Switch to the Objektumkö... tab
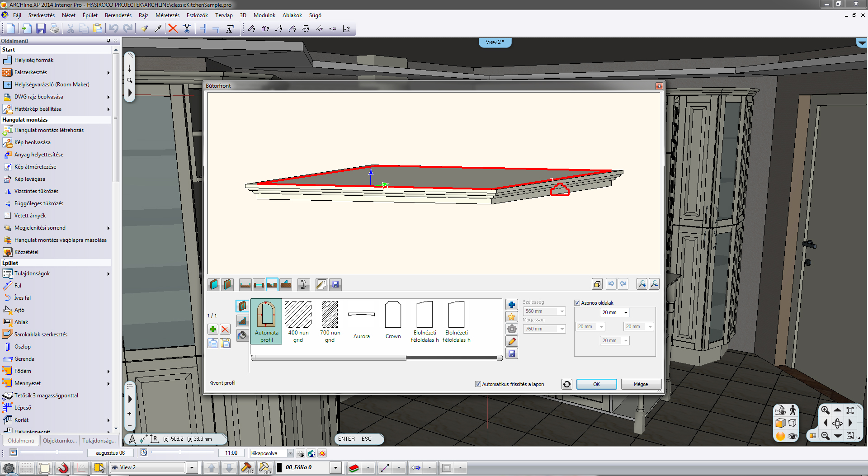Viewport: 868px width, 476px height. tap(60, 441)
